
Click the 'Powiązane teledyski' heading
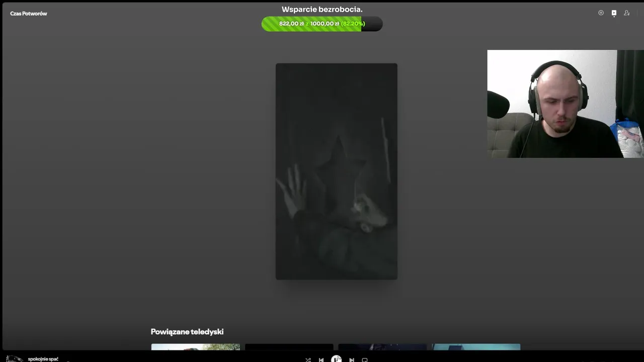[187, 332]
